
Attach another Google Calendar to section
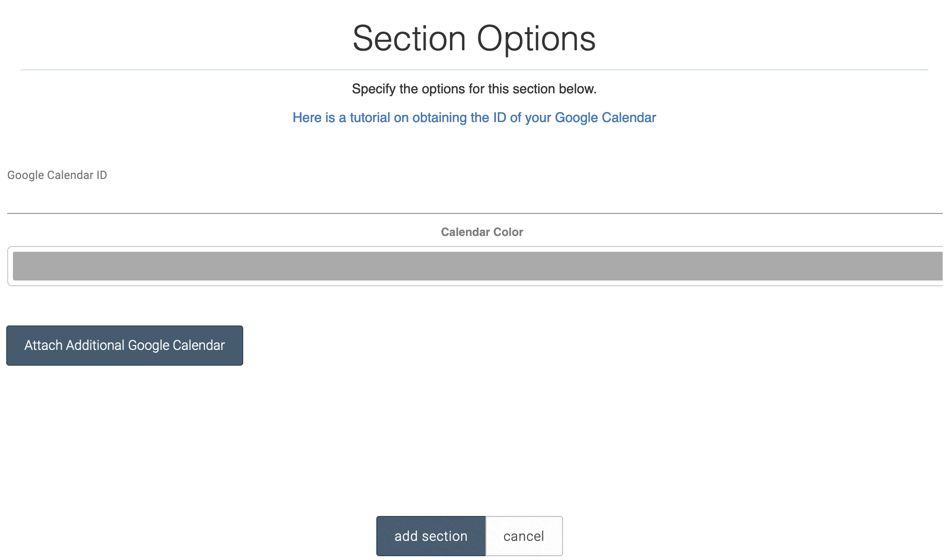124,346
